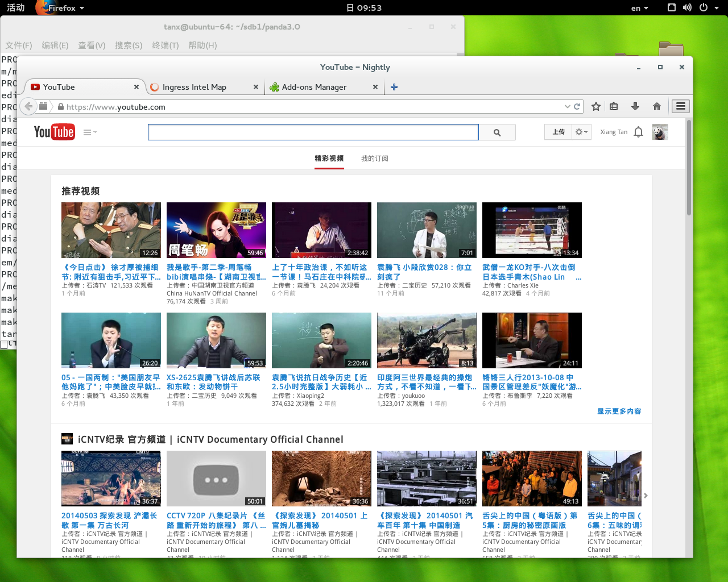Click the desktop folder icon

pyautogui.click(x=671, y=49)
